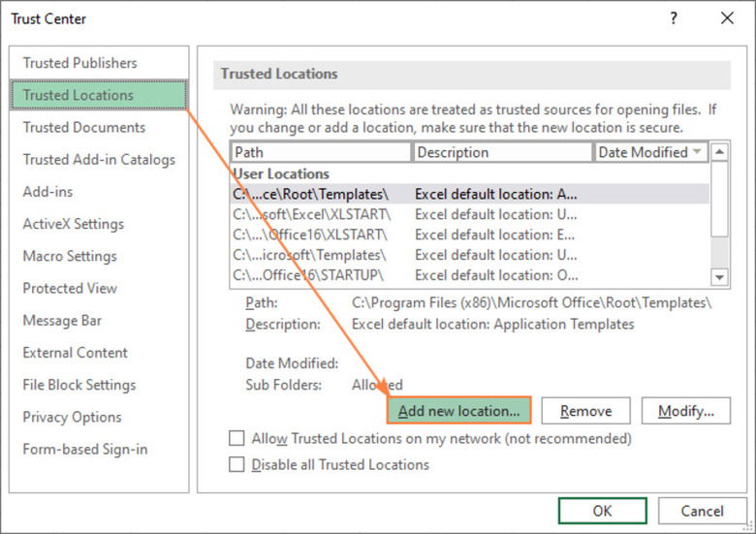756x534 pixels.
Task: Click the Modify button
Action: 686,411
